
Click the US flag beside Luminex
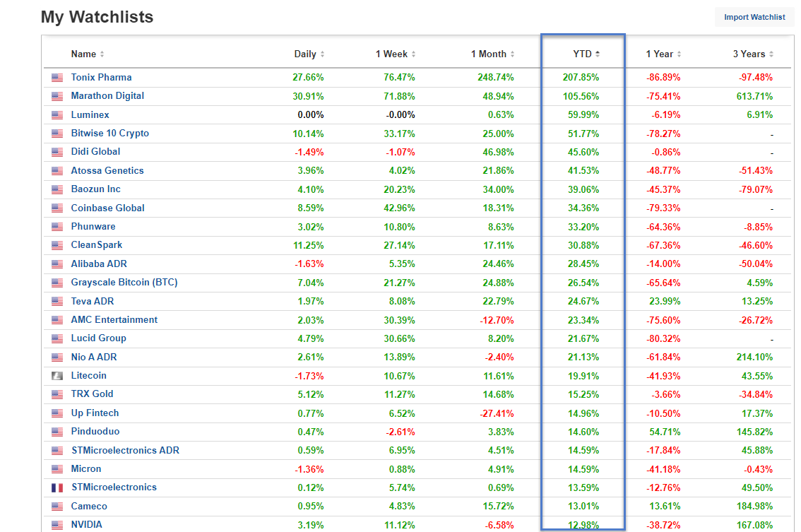point(57,115)
